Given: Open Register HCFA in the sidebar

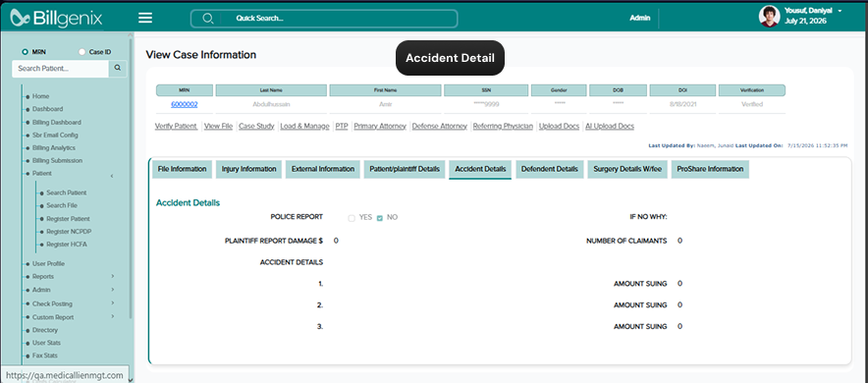Looking at the screenshot, I should (x=67, y=245).
